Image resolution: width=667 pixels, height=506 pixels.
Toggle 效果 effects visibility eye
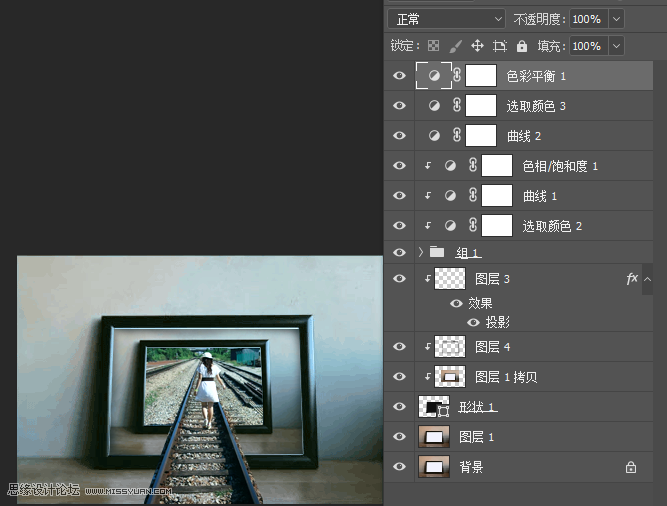(x=456, y=303)
